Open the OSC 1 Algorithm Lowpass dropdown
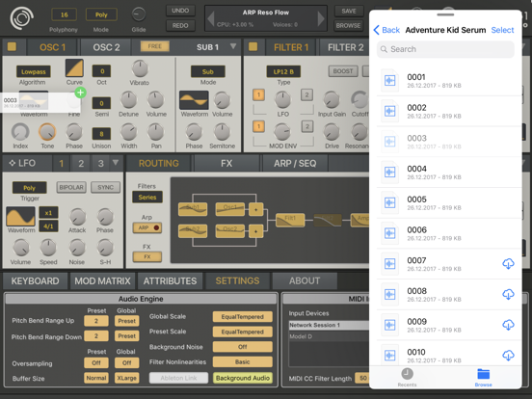The width and height of the screenshot is (532, 399). pos(33,71)
